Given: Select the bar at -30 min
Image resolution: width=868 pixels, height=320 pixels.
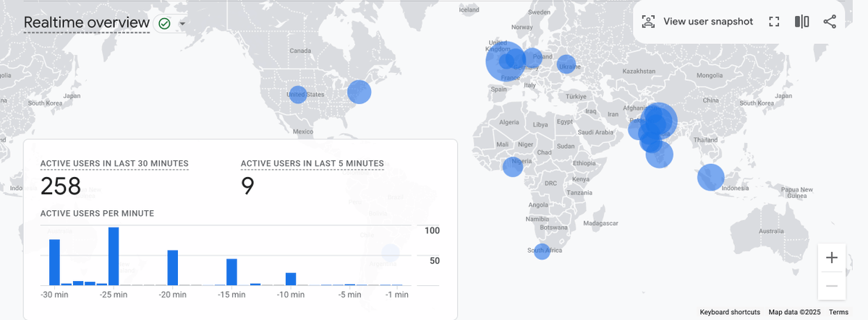Looking at the screenshot, I should (54, 262).
